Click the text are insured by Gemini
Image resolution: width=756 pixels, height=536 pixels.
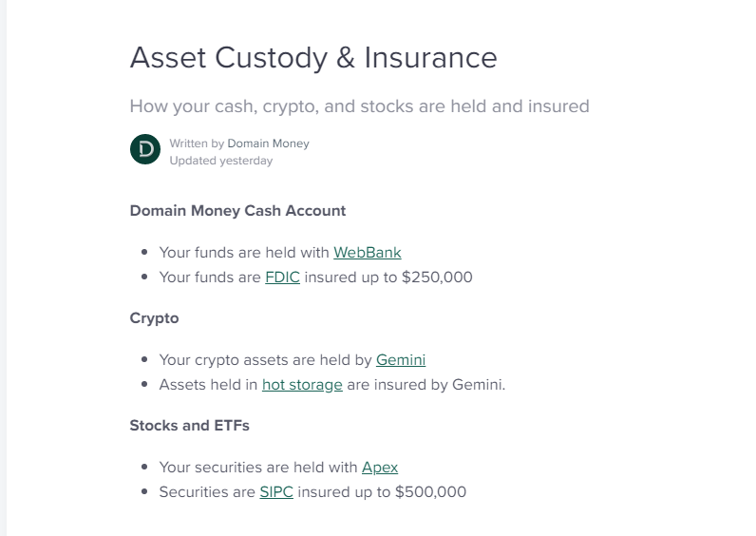pos(425,385)
